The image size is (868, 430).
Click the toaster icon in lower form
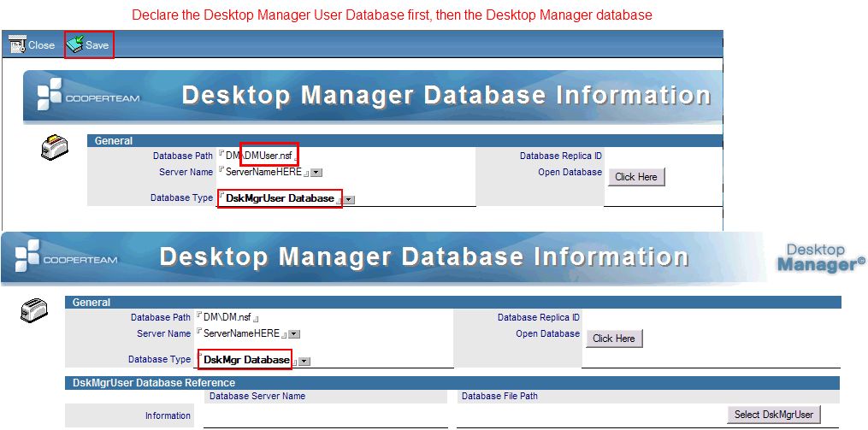click(x=33, y=310)
